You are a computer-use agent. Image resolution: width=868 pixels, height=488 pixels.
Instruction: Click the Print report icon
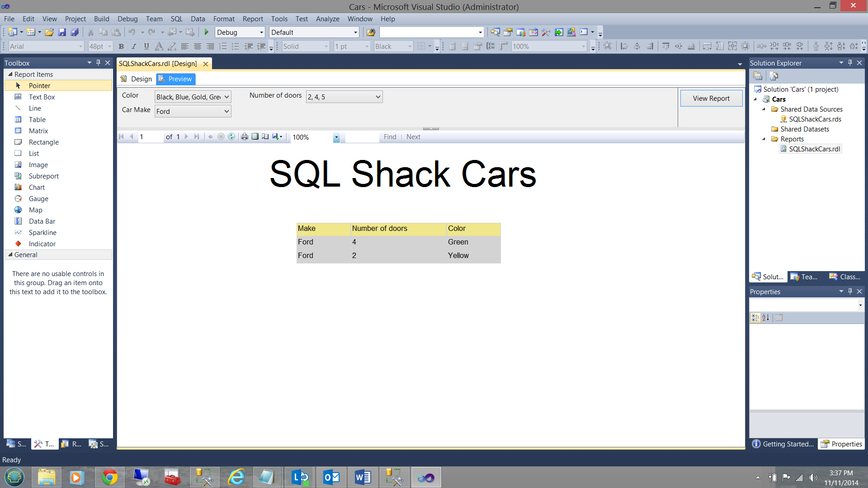pyautogui.click(x=245, y=137)
